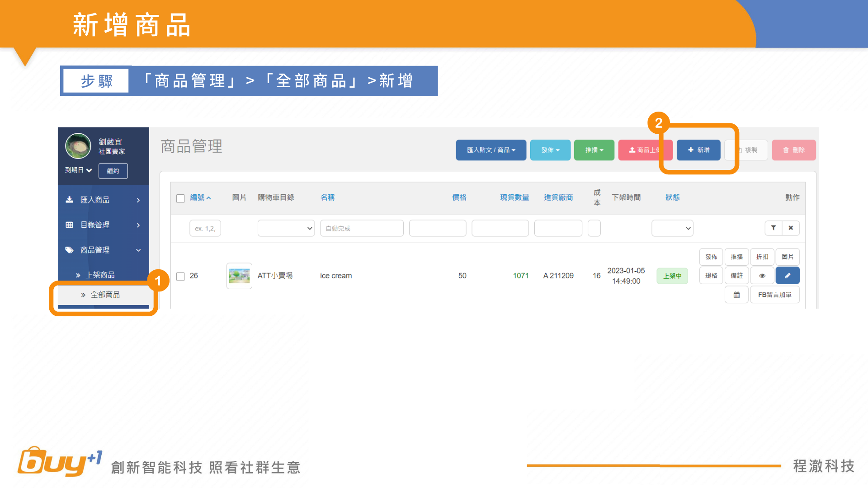Viewport: 868px width, 488px height.
Task: Expand the 推播 green dropdown
Action: 594,150
